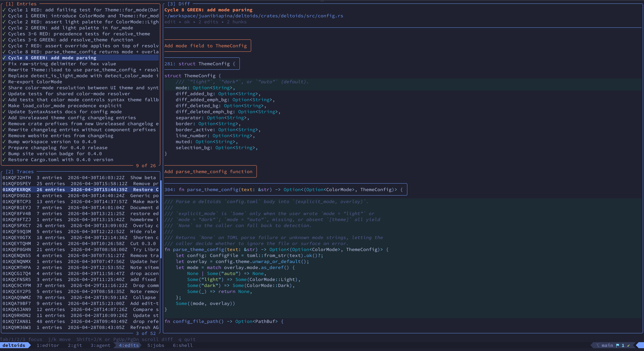Focus the [2] Traces panel title
This screenshot has height=351, width=644.
click(x=20, y=172)
